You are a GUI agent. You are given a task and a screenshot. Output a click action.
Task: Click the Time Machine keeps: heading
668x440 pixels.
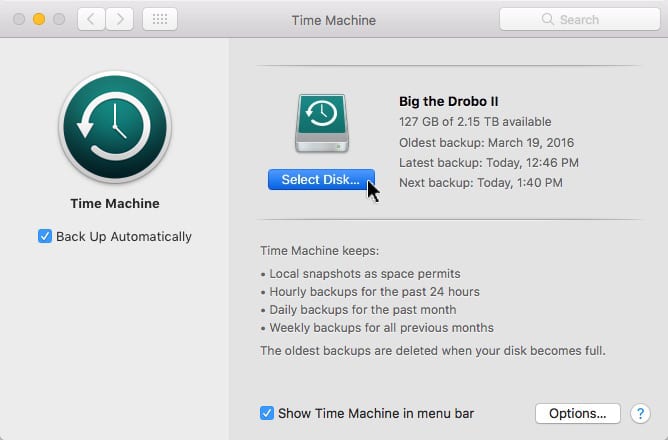coord(320,250)
